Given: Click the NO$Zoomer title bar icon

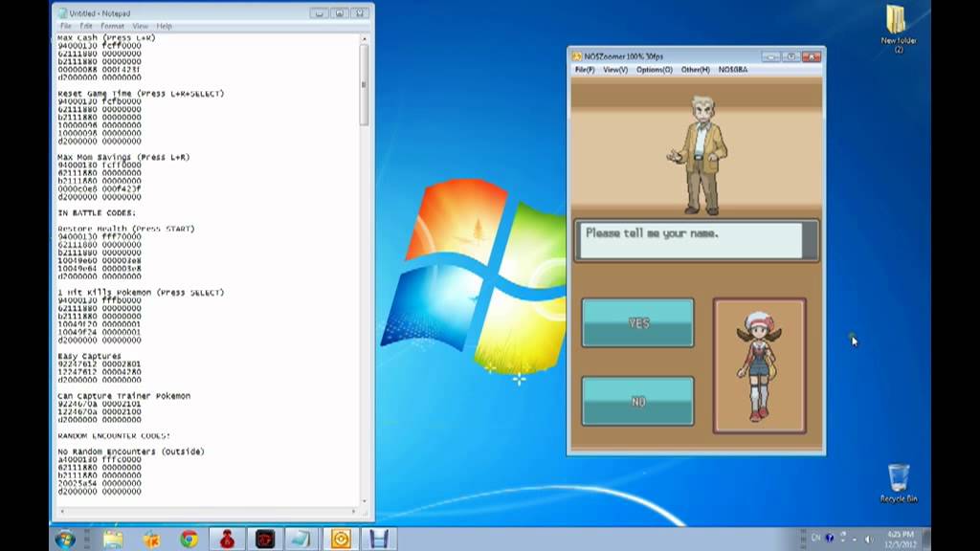Looking at the screenshot, I should [577, 56].
